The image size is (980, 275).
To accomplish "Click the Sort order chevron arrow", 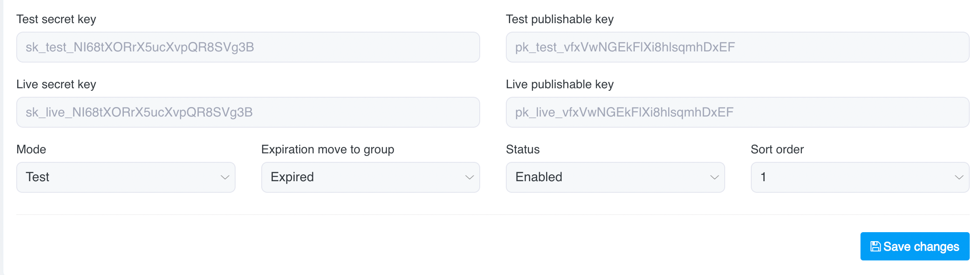I will (x=959, y=177).
